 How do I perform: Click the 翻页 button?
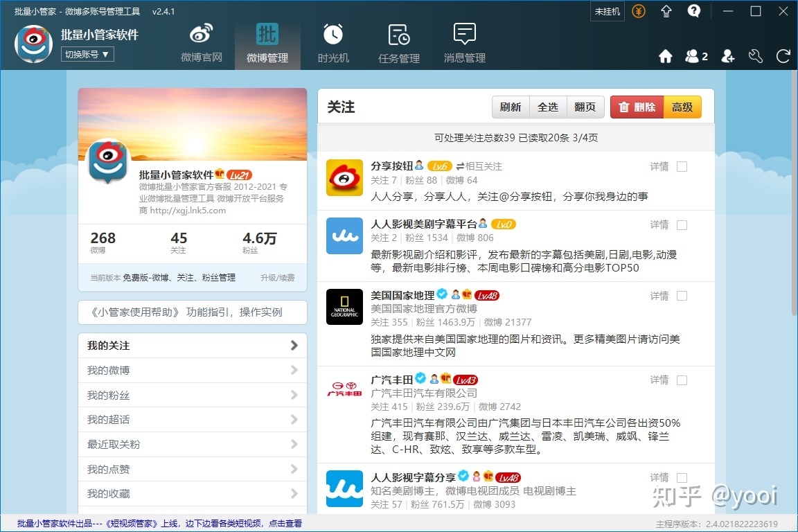pos(585,107)
